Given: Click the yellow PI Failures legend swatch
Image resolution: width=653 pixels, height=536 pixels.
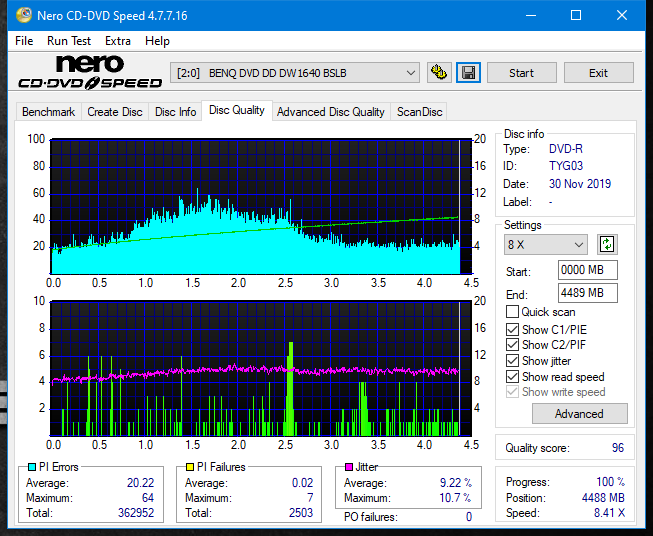Looking at the screenshot, I should pos(189,467).
